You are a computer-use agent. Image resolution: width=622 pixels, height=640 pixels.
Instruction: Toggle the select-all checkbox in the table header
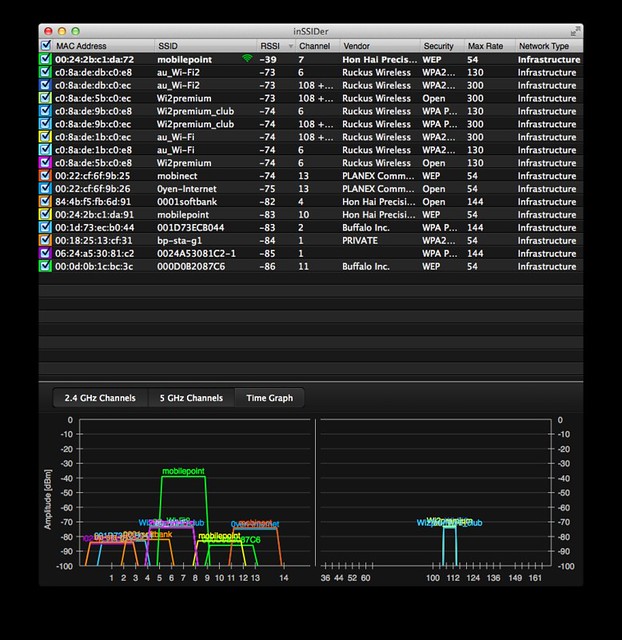[46, 45]
